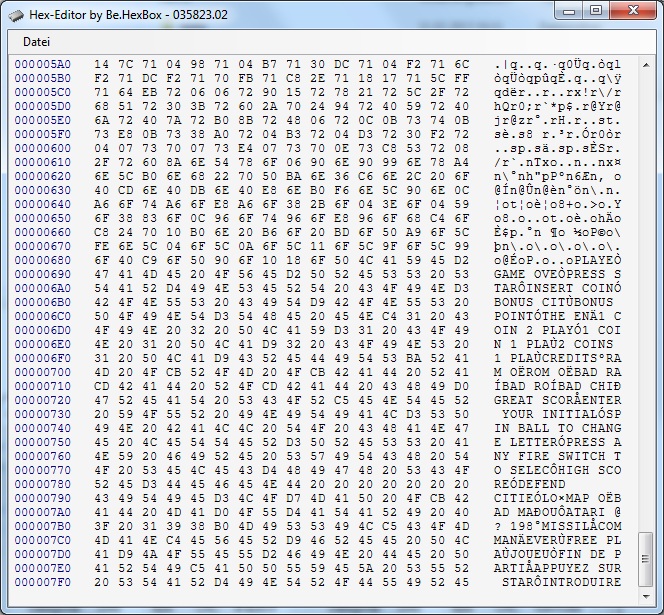664x615 pixels.
Task: Select the offset label 00000690
Action: click(42, 273)
